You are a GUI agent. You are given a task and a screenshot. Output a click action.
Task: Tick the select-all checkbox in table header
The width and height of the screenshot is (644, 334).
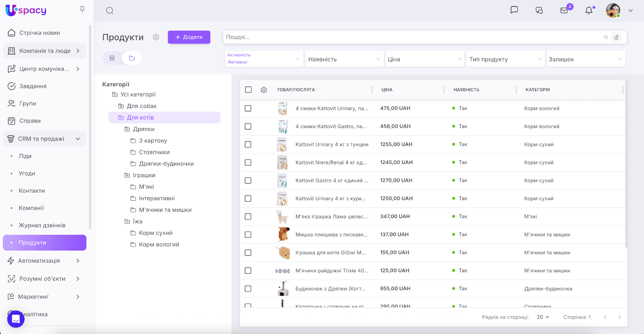[248, 90]
